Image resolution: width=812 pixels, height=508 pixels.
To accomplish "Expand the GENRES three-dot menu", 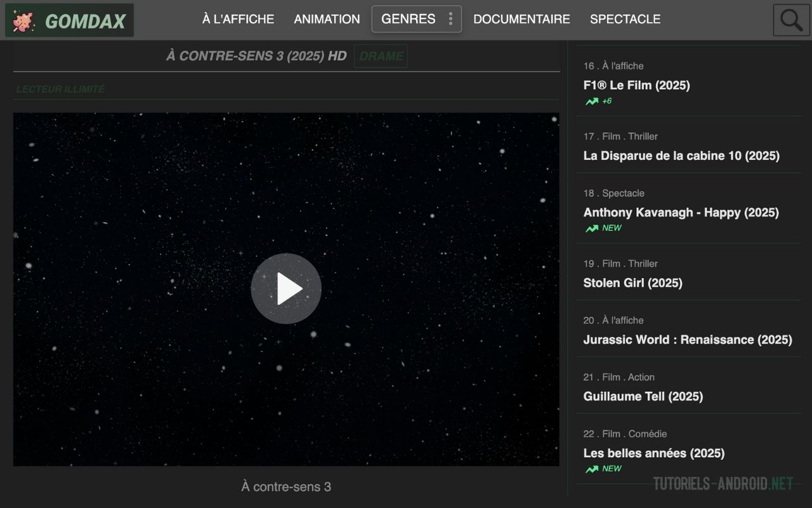I will click(x=450, y=19).
